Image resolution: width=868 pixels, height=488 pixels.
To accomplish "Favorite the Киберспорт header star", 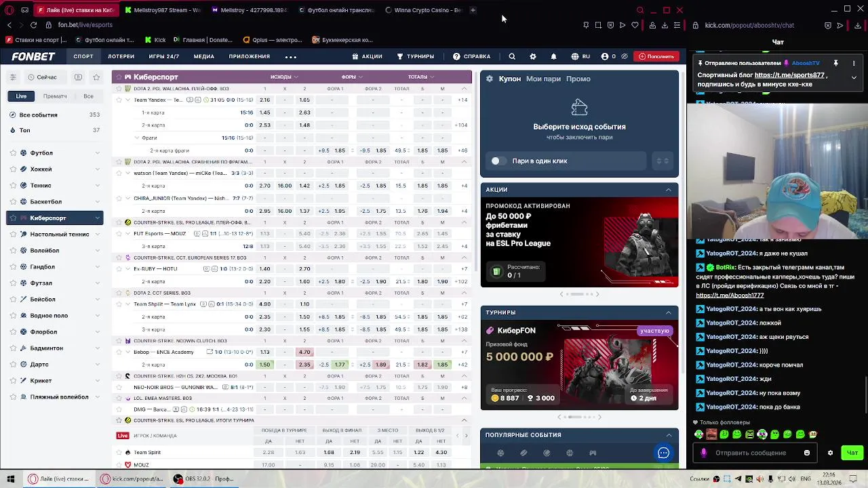I will (x=118, y=77).
